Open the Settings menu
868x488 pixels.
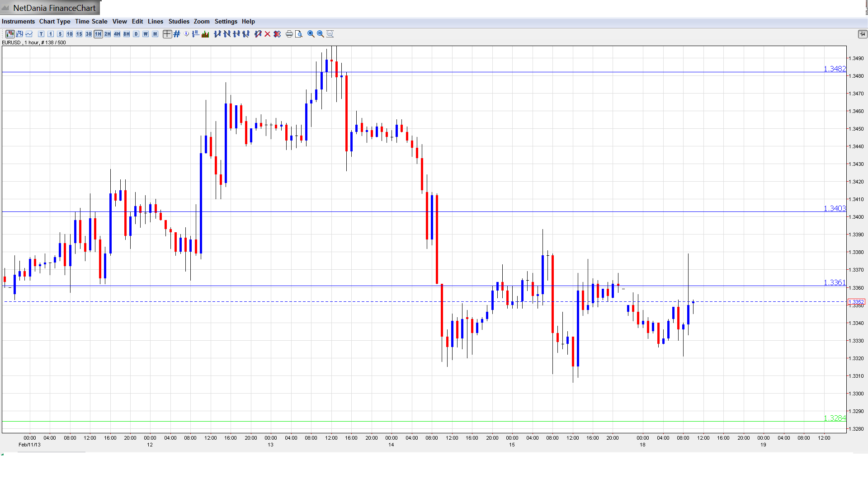[226, 21]
